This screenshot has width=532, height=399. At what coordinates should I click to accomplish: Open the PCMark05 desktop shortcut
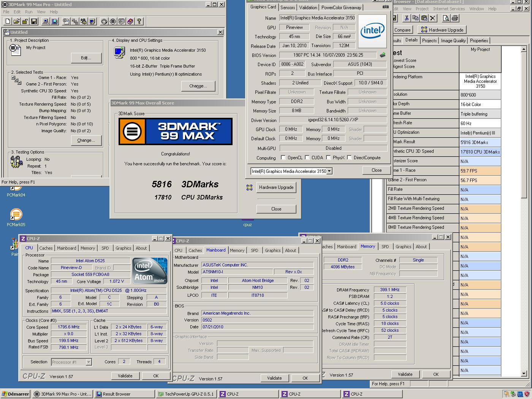pos(16,217)
